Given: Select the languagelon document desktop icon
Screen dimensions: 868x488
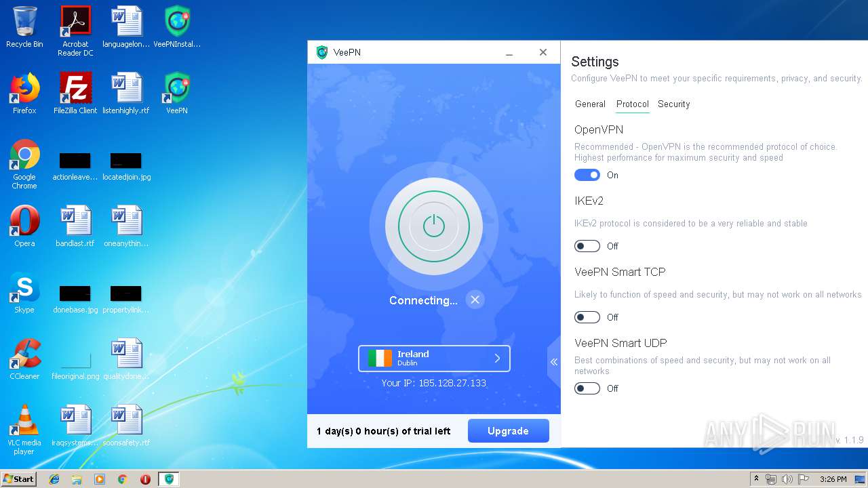Looking at the screenshot, I should pyautogui.click(x=126, y=27).
